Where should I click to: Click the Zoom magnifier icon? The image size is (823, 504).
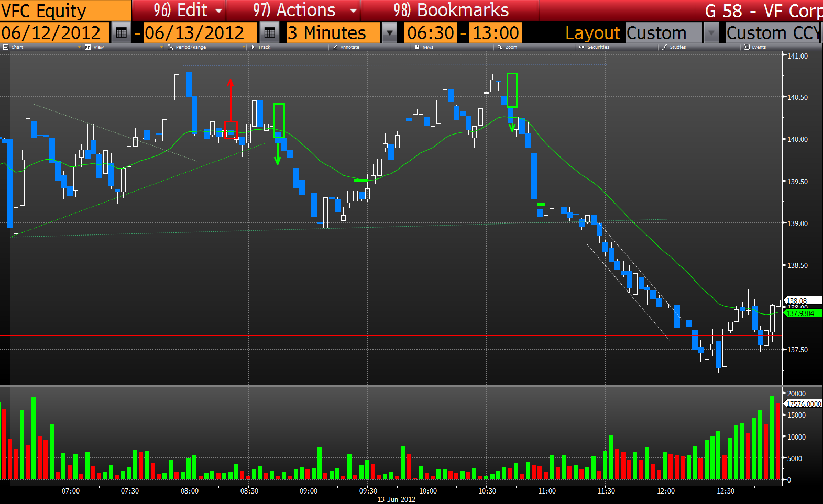[500, 47]
